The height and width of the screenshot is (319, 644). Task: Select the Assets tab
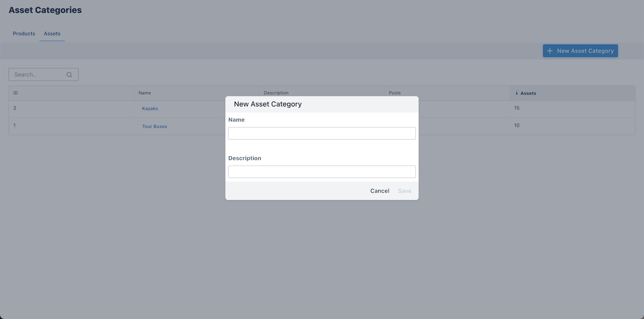pos(52,34)
